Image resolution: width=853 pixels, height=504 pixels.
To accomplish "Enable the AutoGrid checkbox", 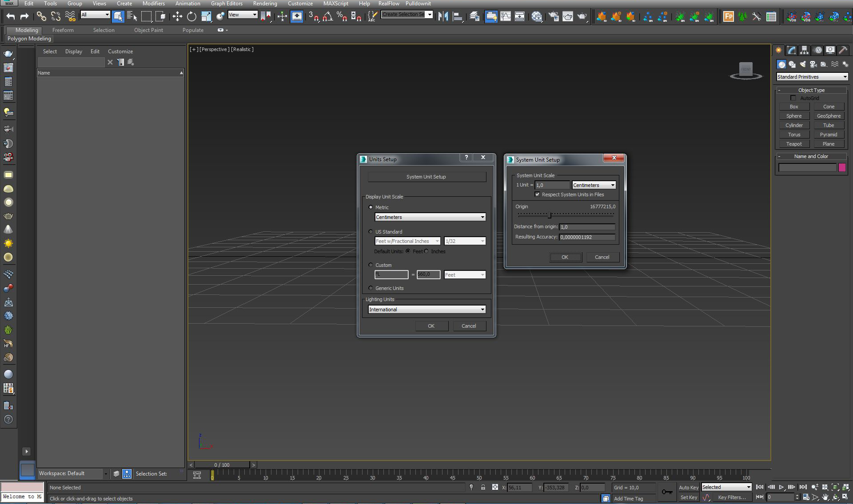I will (x=793, y=98).
